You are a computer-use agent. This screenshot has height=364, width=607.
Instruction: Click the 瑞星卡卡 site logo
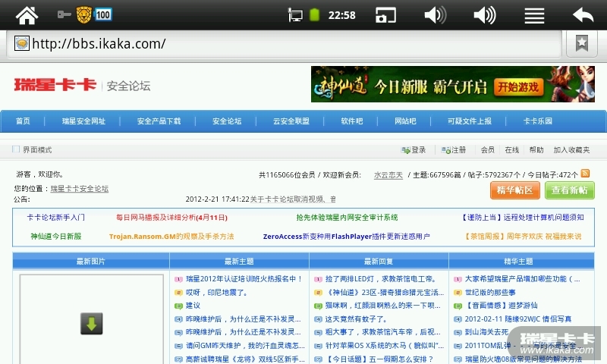point(55,85)
